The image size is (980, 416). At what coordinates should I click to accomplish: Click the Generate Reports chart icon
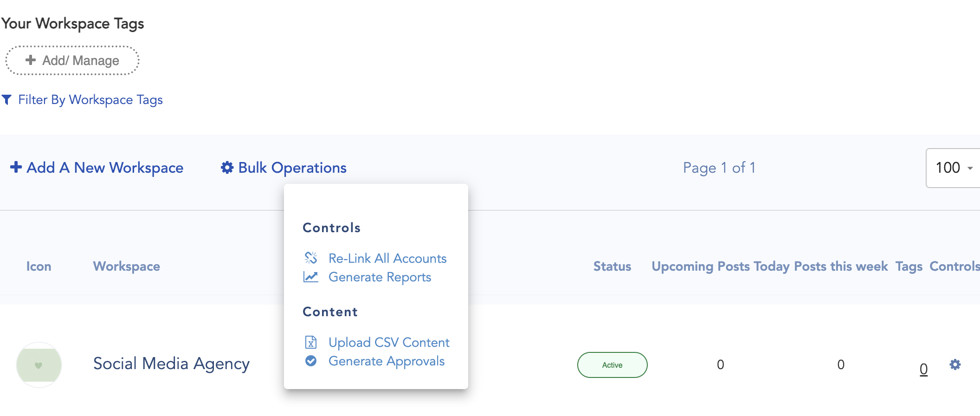(311, 277)
